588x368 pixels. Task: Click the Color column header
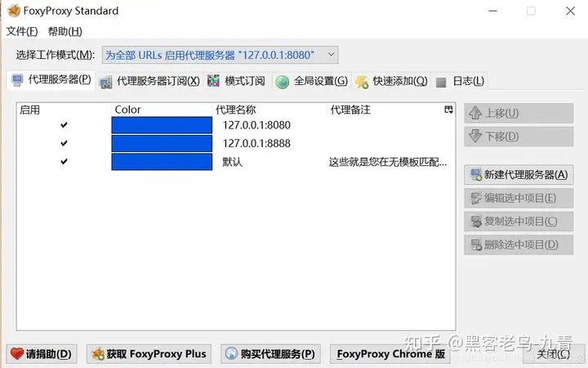point(162,110)
